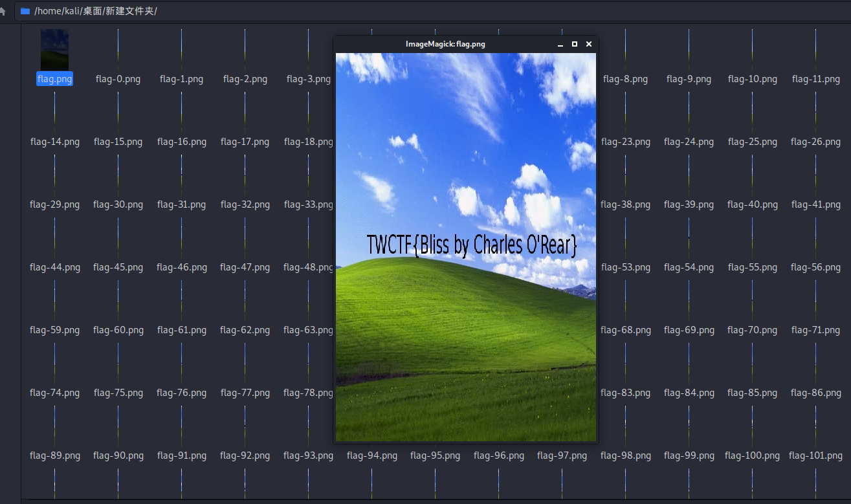Click the home icon beside path bar

pyautogui.click(x=3, y=11)
